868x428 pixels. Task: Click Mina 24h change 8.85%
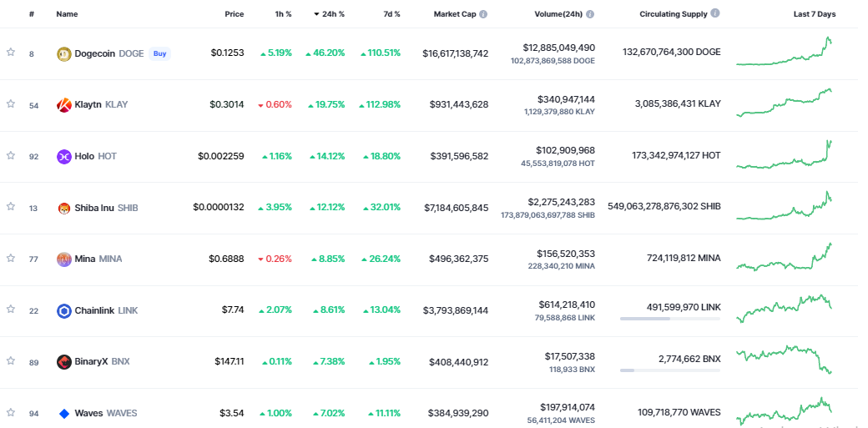(328, 259)
